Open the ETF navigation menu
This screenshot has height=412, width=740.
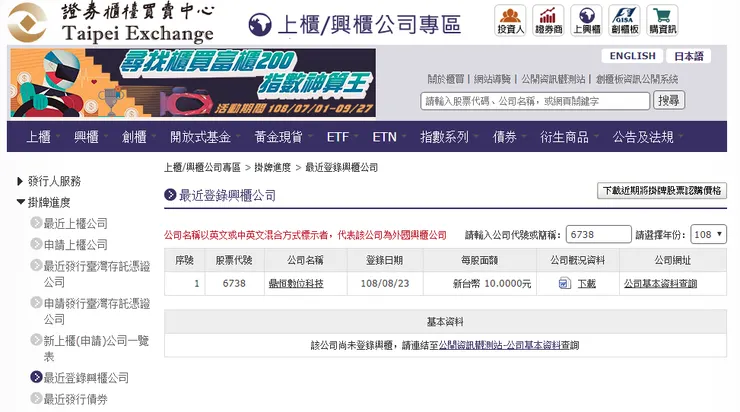point(338,137)
